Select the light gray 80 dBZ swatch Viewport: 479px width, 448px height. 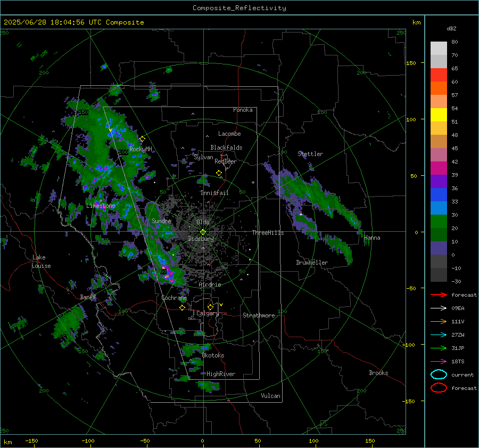pyautogui.click(x=439, y=48)
